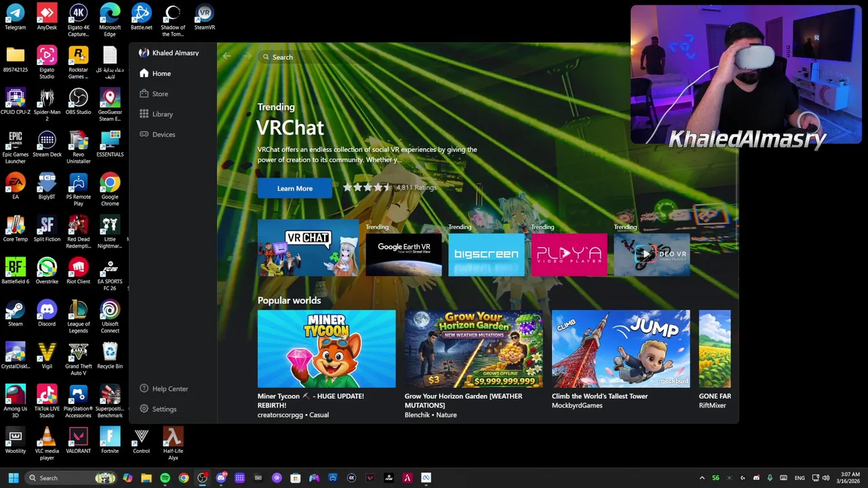Select the Stream Deck desktop icon
The width and height of the screenshot is (868, 488).
point(47,144)
